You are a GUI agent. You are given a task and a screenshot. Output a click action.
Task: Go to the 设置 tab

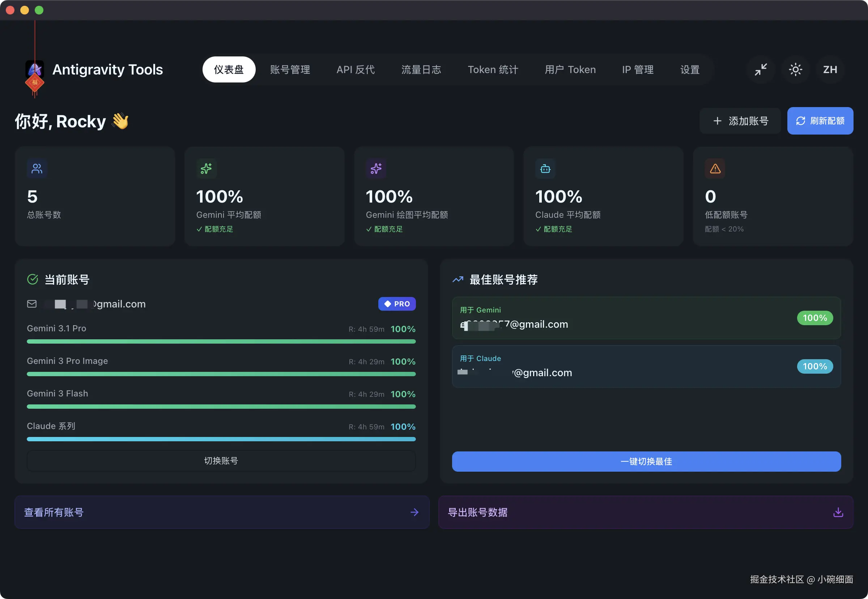689,69
